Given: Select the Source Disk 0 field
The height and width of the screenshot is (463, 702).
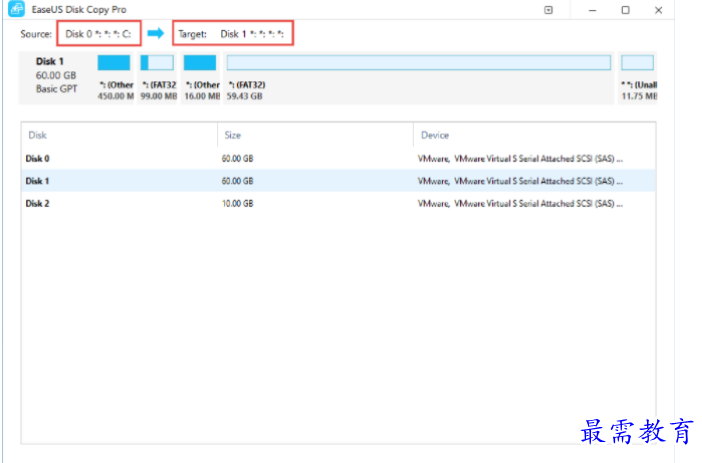Looking at the screenshot, I should (x=99, y=34).
